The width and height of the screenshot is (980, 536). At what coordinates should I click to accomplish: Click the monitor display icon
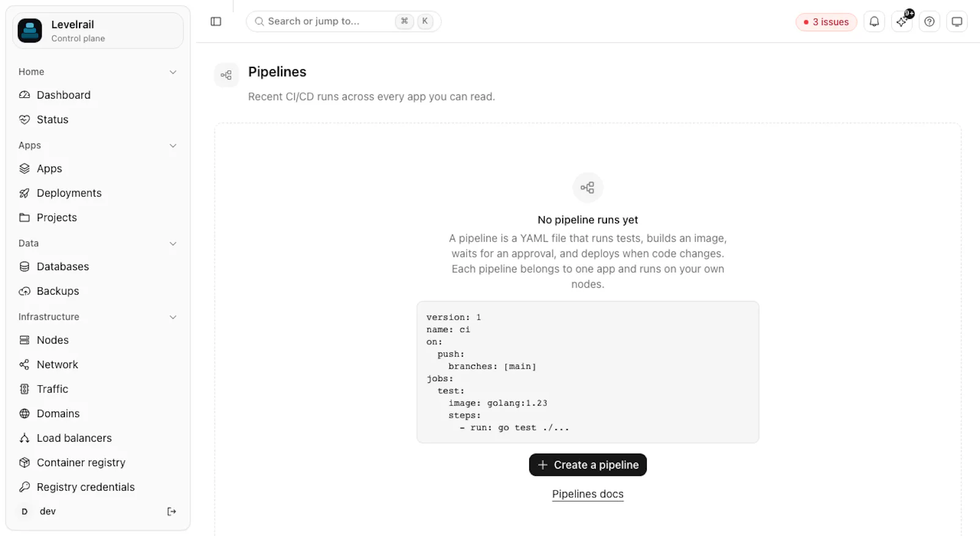tap(957, 21)
